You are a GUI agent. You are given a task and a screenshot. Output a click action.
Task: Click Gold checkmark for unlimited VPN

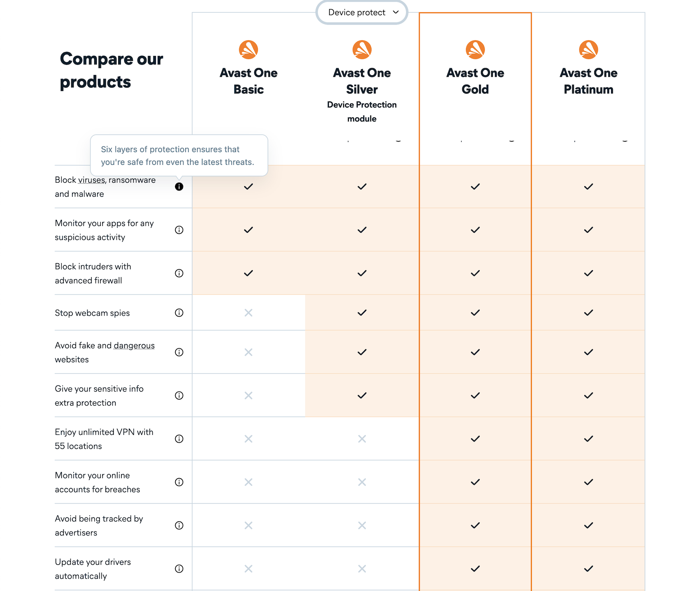click(x=475, y=439)
